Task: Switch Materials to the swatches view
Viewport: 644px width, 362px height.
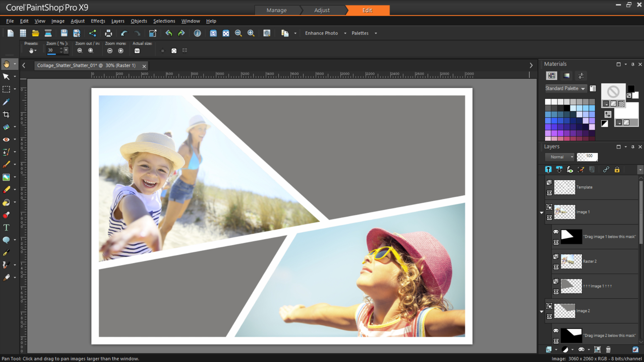Action: pyautogui.click(x=551, y=76)
